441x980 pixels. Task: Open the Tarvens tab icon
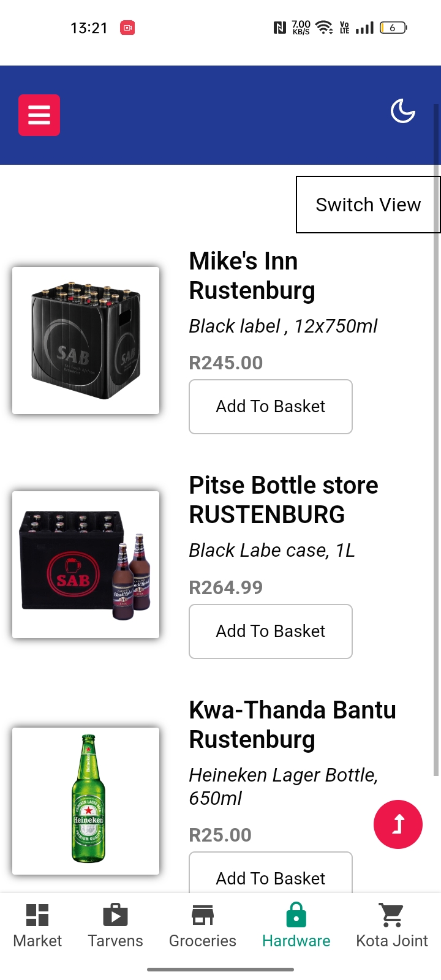115,915
